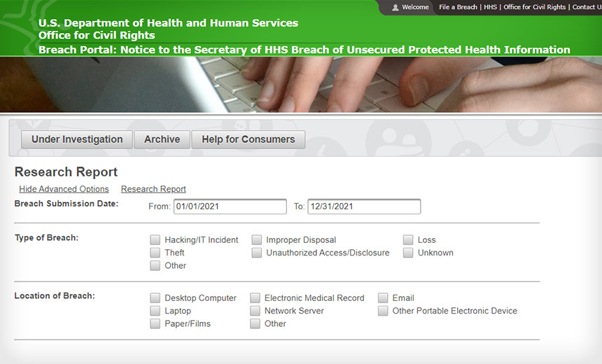Click U.S. Department of Health and Human Services title

tap(168, 23)
